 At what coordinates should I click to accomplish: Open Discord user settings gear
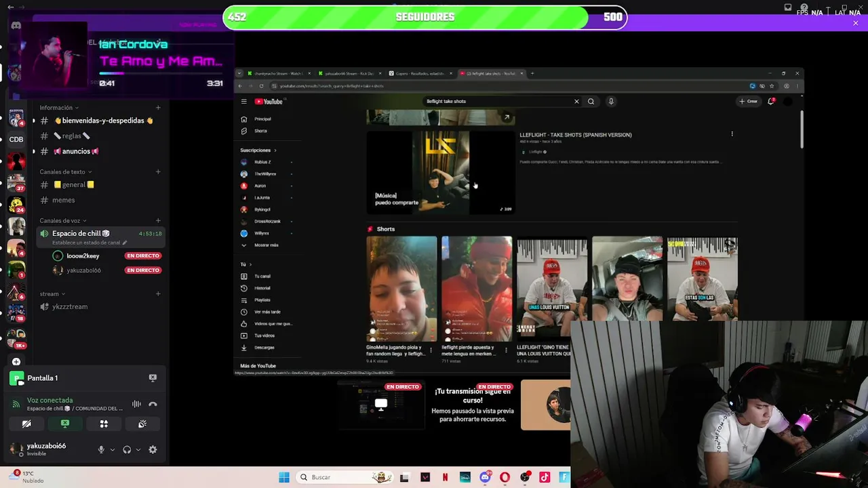[153, 449]
